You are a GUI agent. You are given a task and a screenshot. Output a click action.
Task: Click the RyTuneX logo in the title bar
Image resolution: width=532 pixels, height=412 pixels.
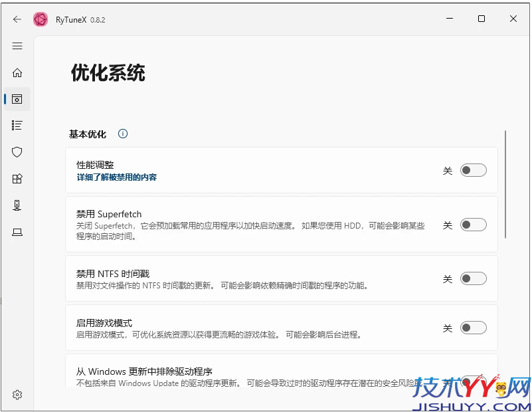40,19
